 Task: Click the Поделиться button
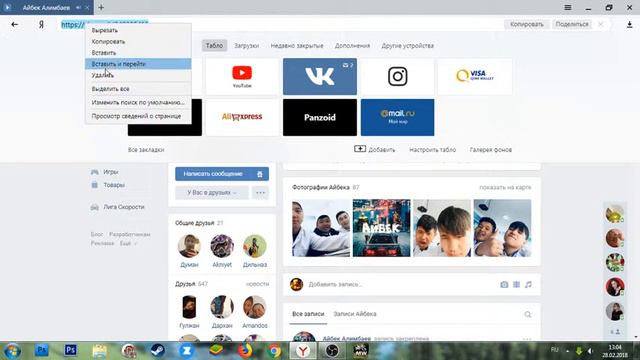coord(572,24)
